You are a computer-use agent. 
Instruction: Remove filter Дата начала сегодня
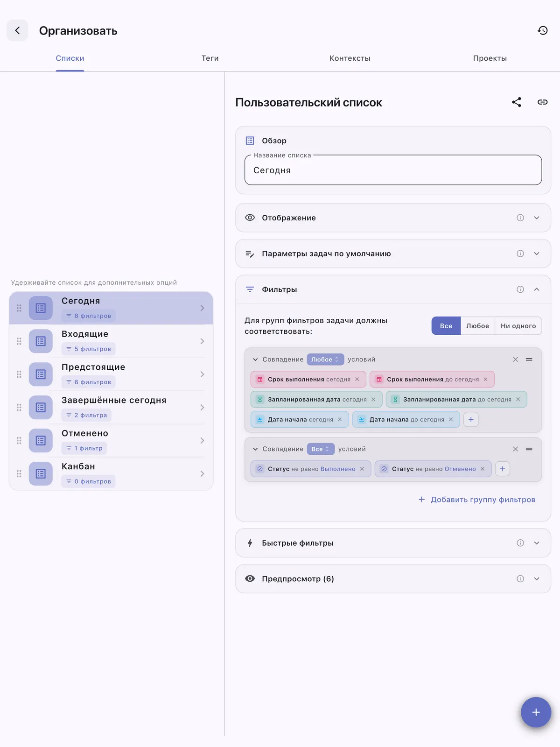click(340, 420)
